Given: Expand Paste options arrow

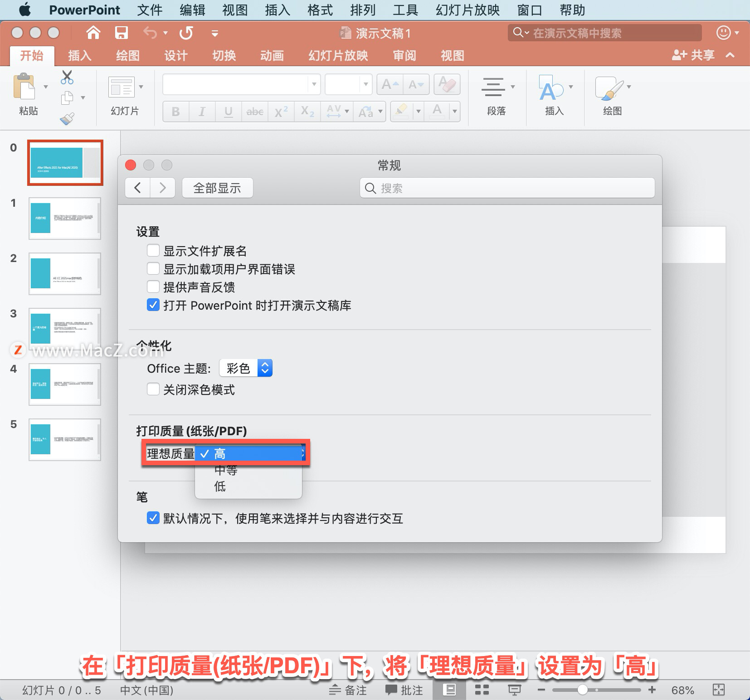Looking at the screenshot, I should [45, 87].
